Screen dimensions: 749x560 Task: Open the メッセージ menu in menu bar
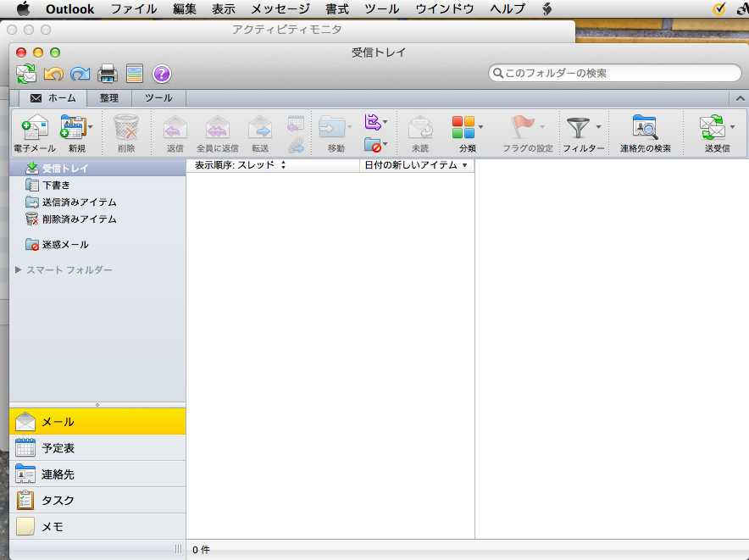coord(280,9)
